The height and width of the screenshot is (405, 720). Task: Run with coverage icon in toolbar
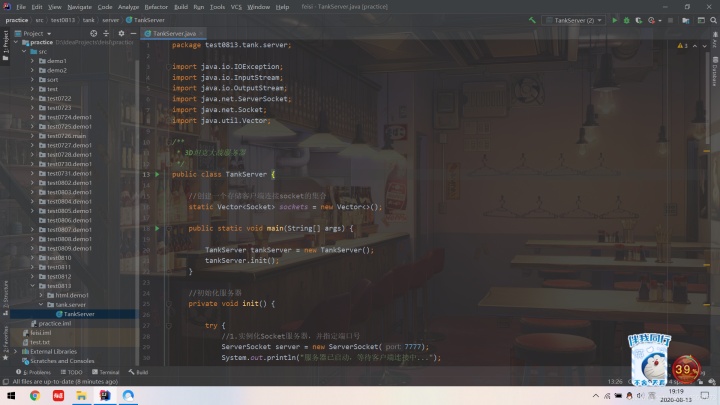pyautogui.click(x=638, y=20)
